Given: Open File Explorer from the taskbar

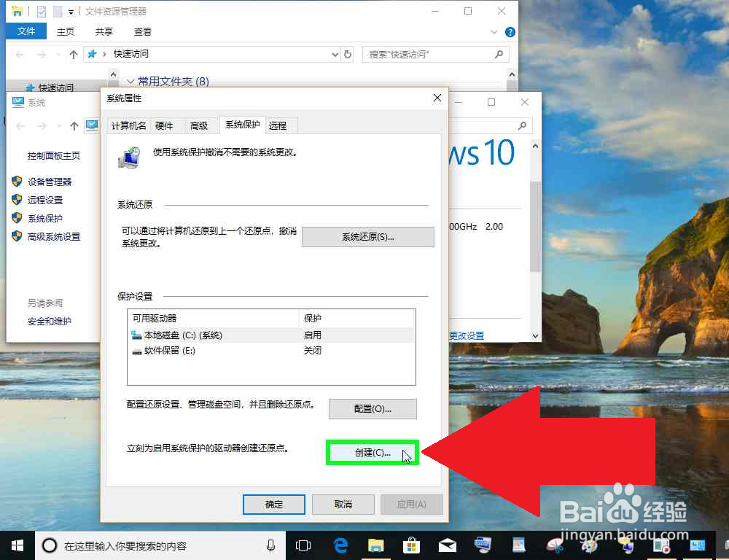Looking at the screenshot, I should pyautogui.click(x=375, y=545).
